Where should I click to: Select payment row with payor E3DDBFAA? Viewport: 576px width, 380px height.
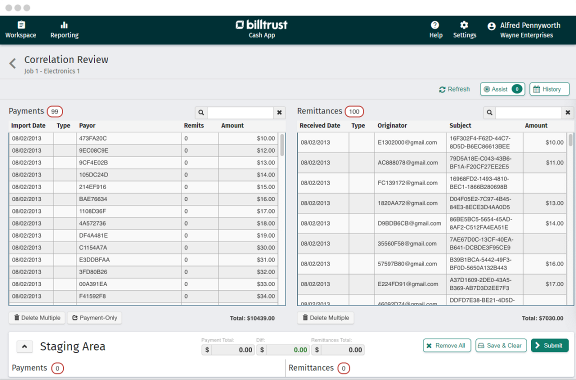pos(144,260)
